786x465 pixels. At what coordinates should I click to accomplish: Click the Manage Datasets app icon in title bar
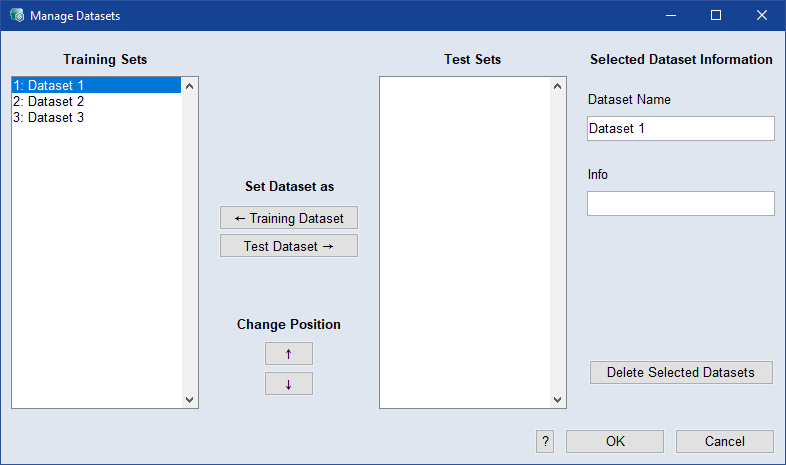(x=16, y=16)
